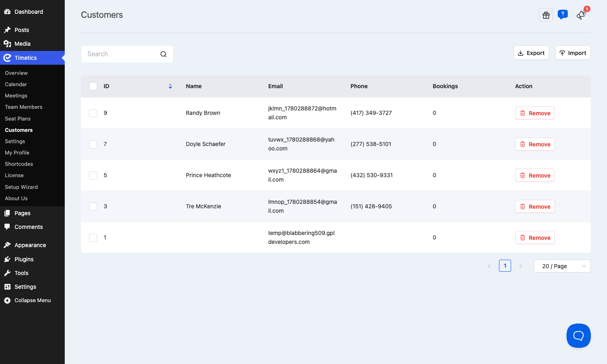Viewport: 607px width, 364px height.
Task: Open the gift box icon in header
Action: 546,15
